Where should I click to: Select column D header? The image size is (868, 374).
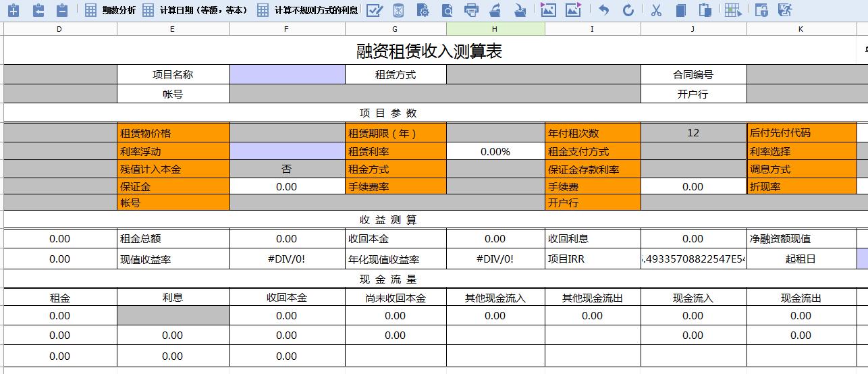click(x=59, y=29)
